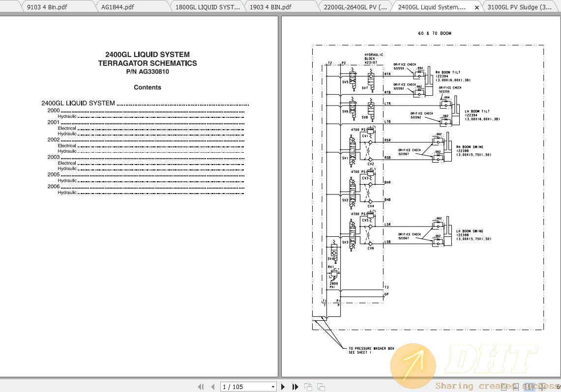Switch to continuous page layout
The image size is (561, 392).
[x=516, y=387]
